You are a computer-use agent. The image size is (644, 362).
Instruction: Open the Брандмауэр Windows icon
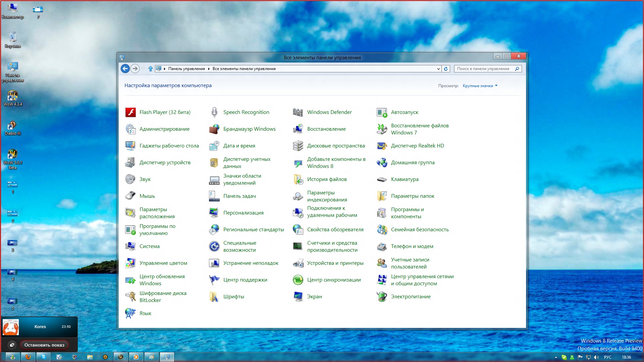pyautogui.click(x=214, y=129)
